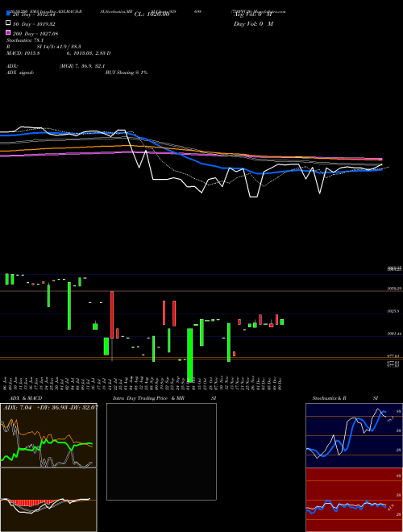Click the last green candlestick on the chart
This screenshot has height=532, width=403.
click(281, 322)
